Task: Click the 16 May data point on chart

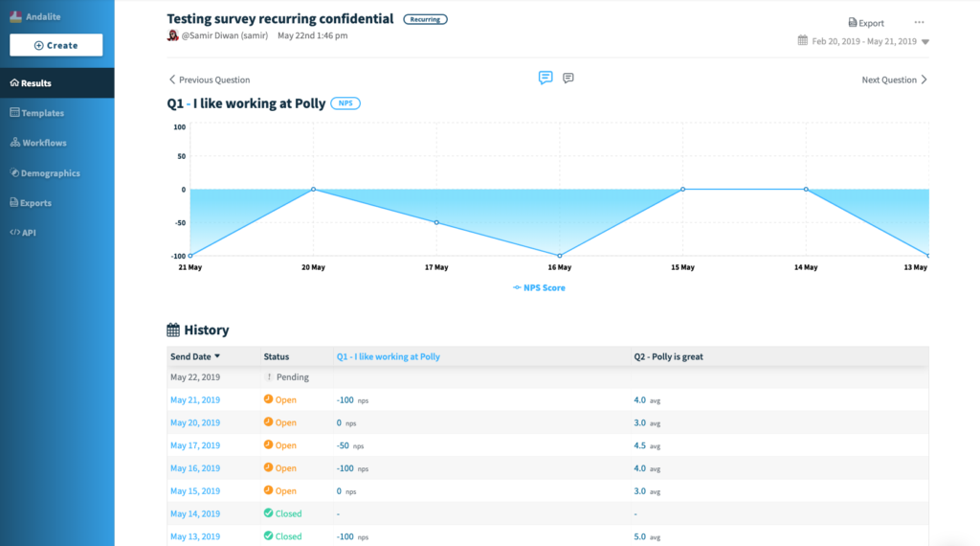Action: (x=559, y=256)
